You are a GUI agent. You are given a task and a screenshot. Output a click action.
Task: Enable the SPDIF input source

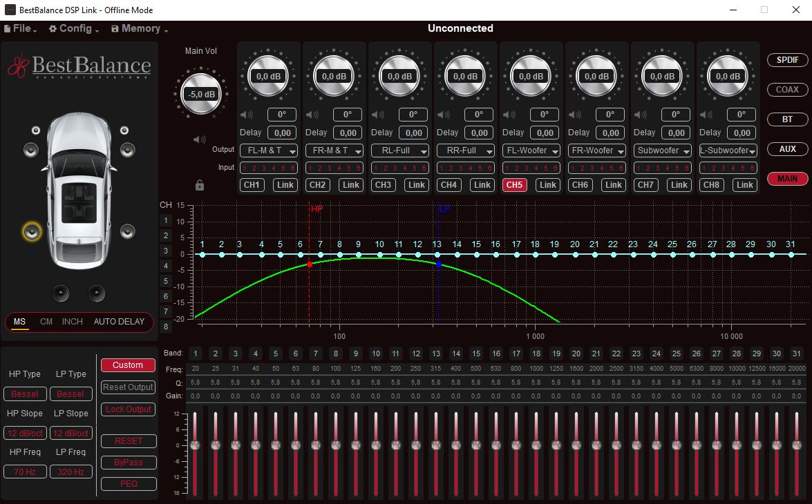coord(787,60)
